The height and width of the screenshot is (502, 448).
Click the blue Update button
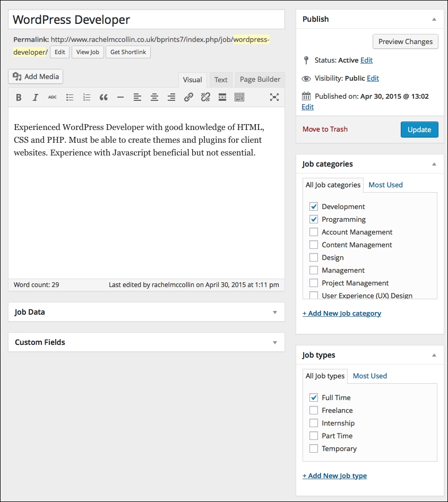pos(419,129)
